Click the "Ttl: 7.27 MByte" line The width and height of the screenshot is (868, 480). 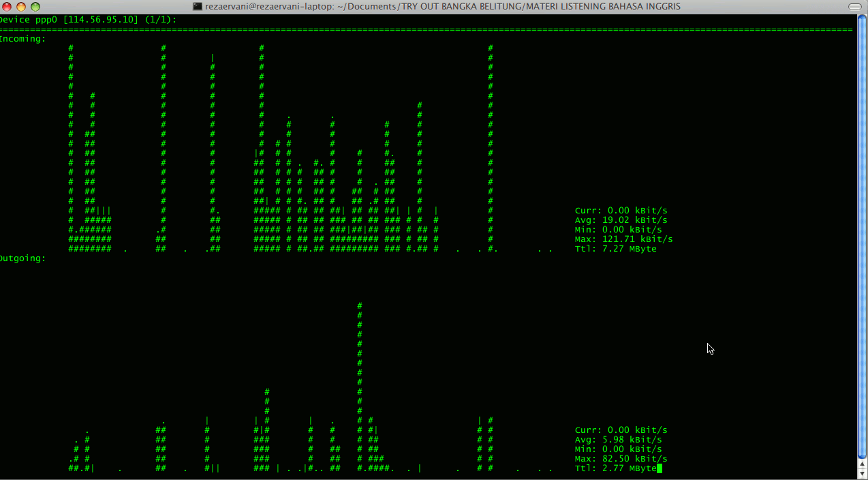(616, 249)
